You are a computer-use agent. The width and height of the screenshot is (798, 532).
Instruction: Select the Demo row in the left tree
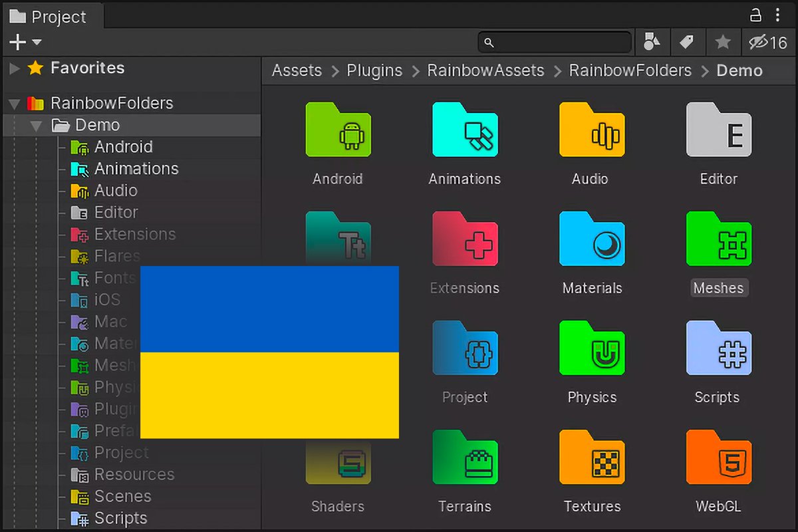click(132, 125)
